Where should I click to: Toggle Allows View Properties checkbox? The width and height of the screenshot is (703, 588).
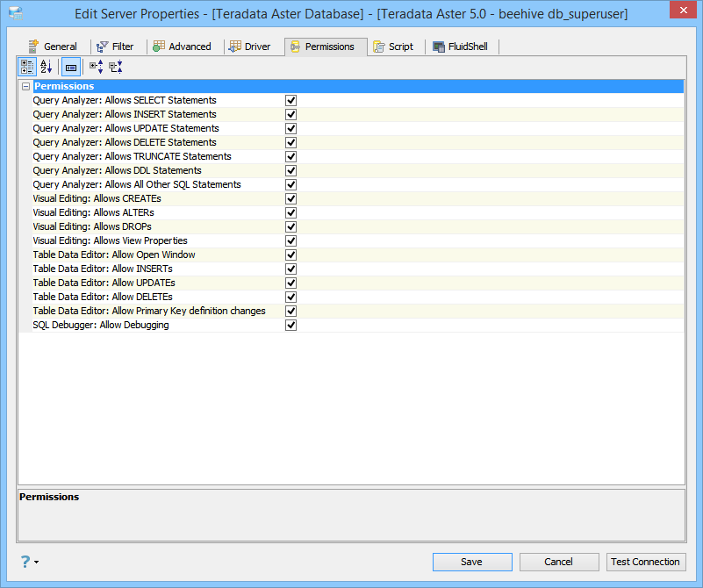pyautogui.click(x=291, y=240)
